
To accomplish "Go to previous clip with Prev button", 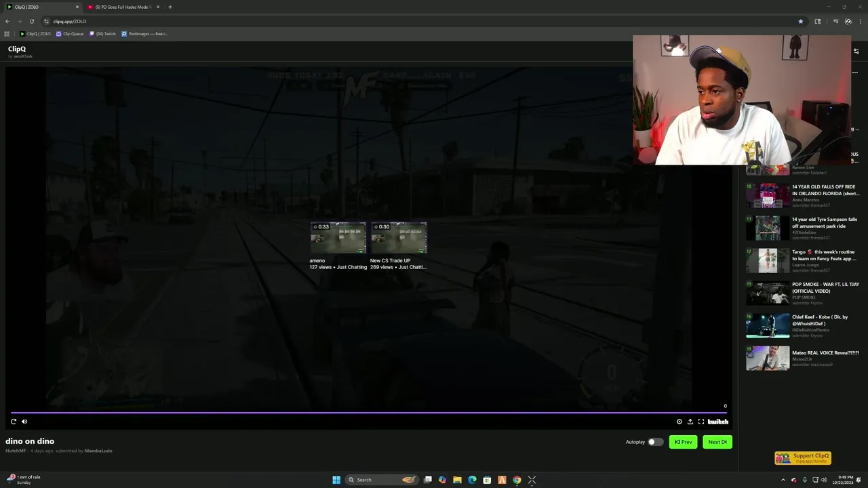I will click(x=683, y=442).
